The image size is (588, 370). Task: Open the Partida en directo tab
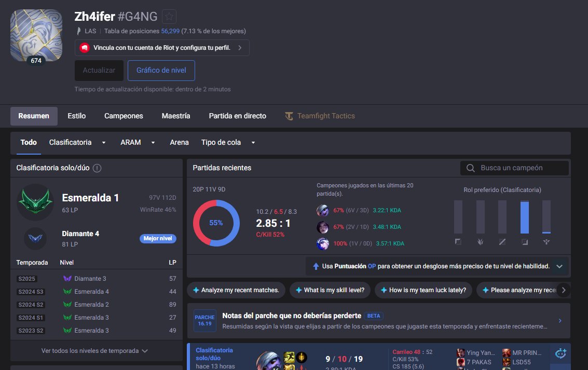click(237, 116)
